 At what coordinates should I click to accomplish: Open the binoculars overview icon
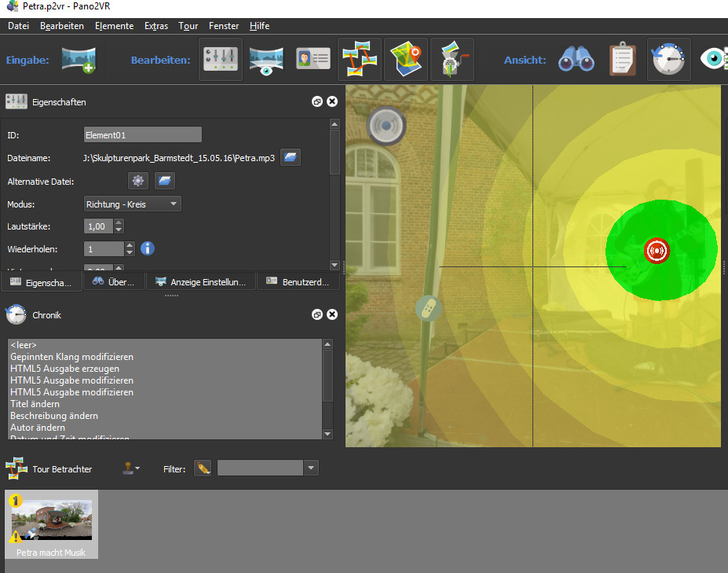576,60
